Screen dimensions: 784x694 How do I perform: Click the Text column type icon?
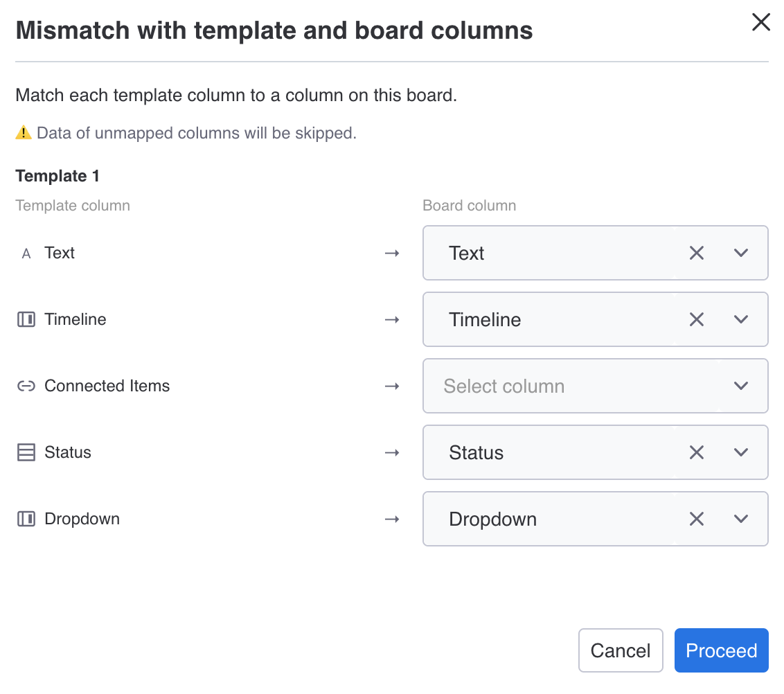click(x=26, y=253)
